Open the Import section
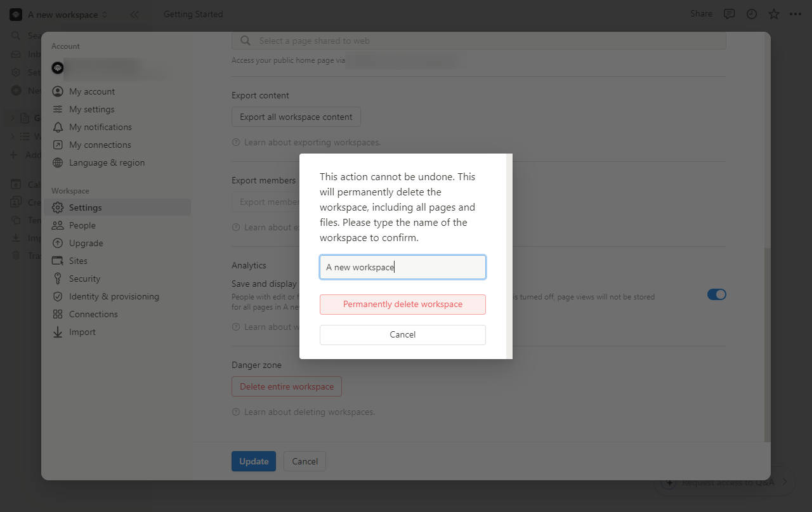 click(x=117, y=332)
